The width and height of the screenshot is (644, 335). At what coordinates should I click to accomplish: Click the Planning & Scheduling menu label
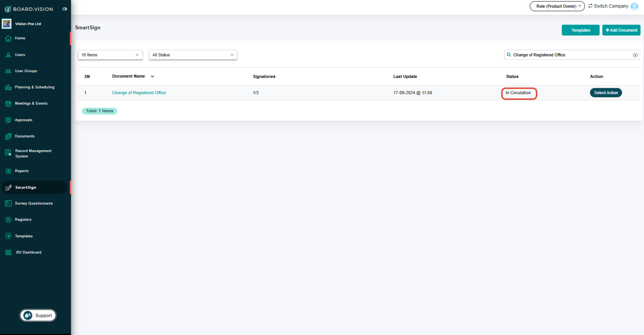pyautogui.click(x=35, y=87)
